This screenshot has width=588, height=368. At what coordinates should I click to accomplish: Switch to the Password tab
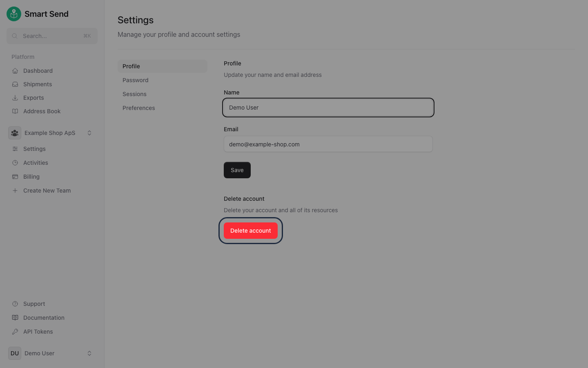135,80
